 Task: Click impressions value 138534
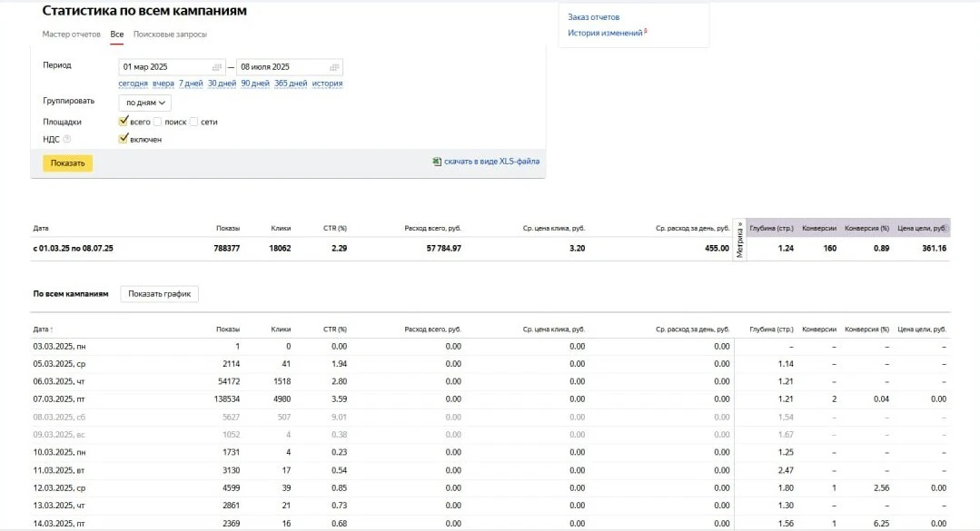226,398
